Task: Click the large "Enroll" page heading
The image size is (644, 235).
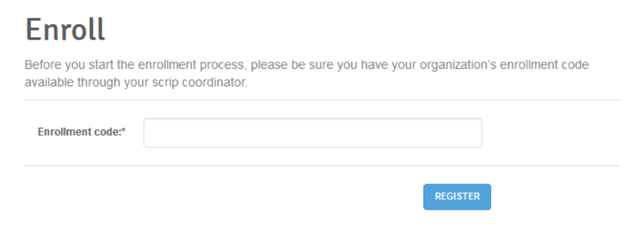Action: pyautogui.click(x=65, y=29)
